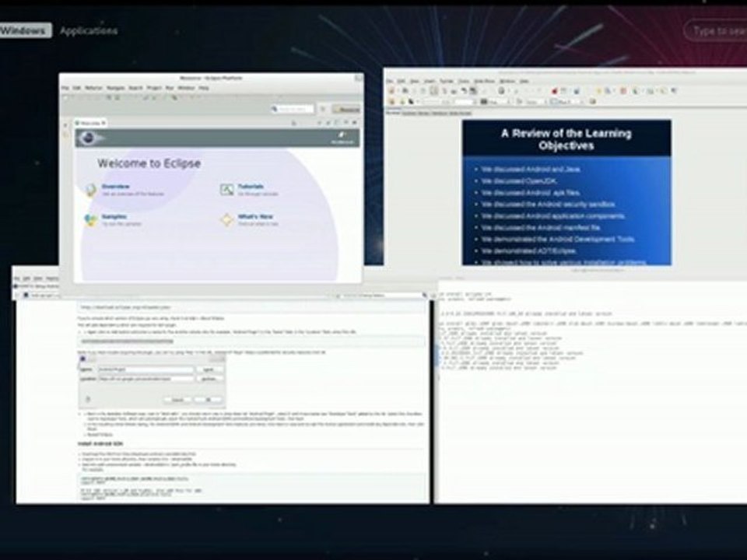This screenshot has width=747, height=560.
Task: Click the Add Site dialog screenshot in the browser page
Action: [x=152, y=381]
